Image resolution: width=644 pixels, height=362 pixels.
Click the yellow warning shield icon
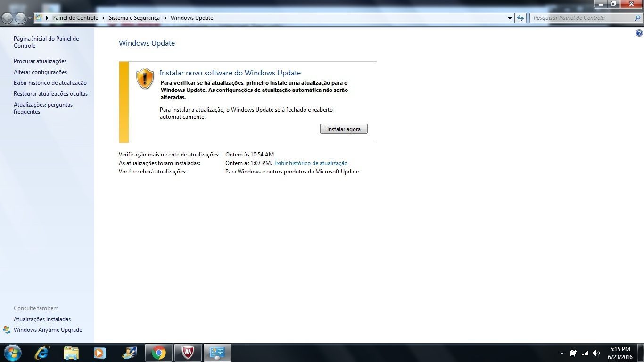coord(145,78)
